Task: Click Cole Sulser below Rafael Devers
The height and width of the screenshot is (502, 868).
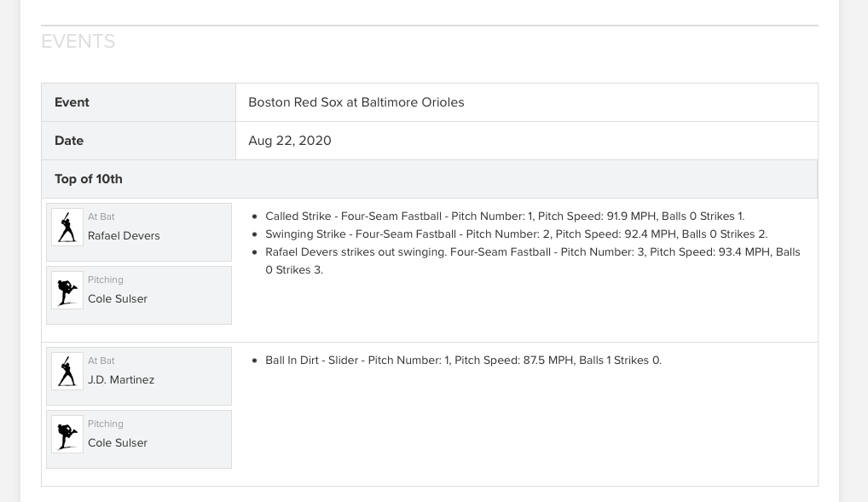Action: [x=118, y=299]
